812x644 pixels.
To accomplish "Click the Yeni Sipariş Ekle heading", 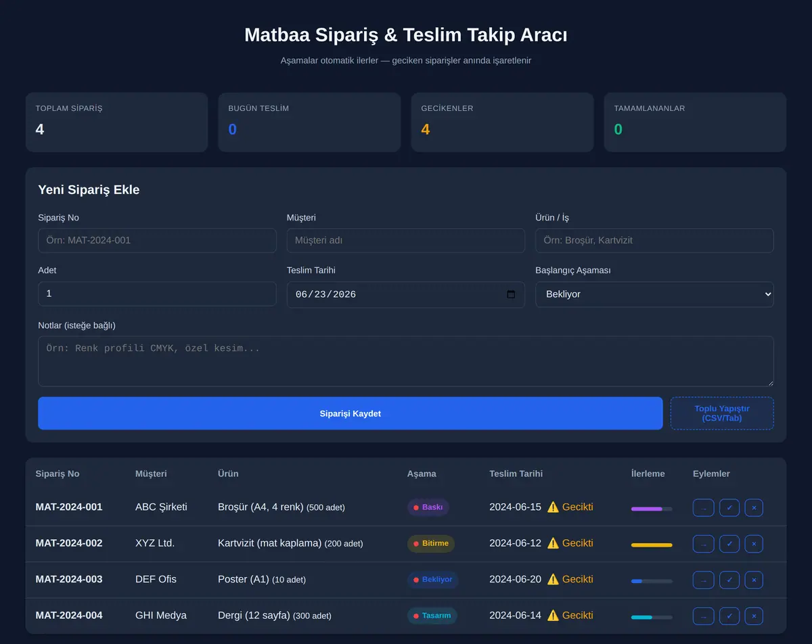I will (89, 190).
